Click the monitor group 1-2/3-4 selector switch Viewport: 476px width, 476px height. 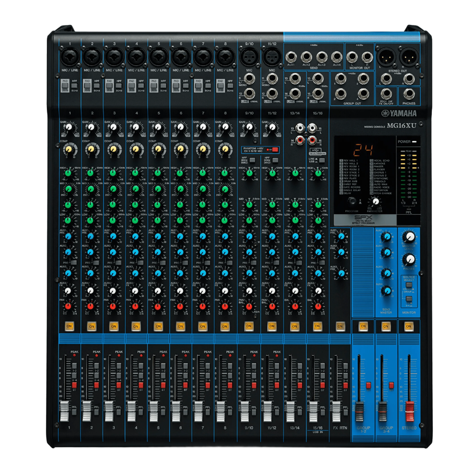coord(409,299)
